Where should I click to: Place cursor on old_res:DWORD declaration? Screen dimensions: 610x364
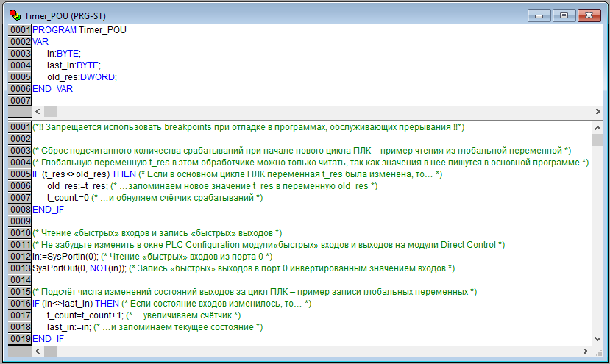click(82, 76)
